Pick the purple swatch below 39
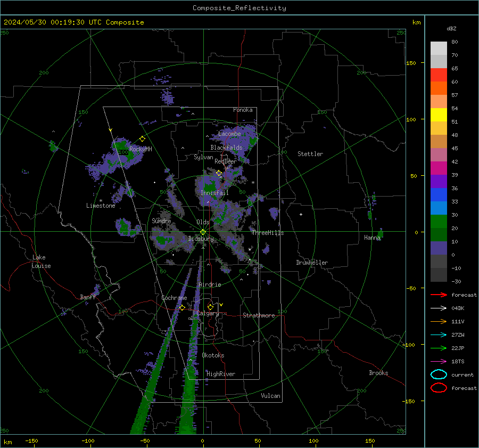Image resolution: width=479 pixels, height=448 pixels. [439, 181]
